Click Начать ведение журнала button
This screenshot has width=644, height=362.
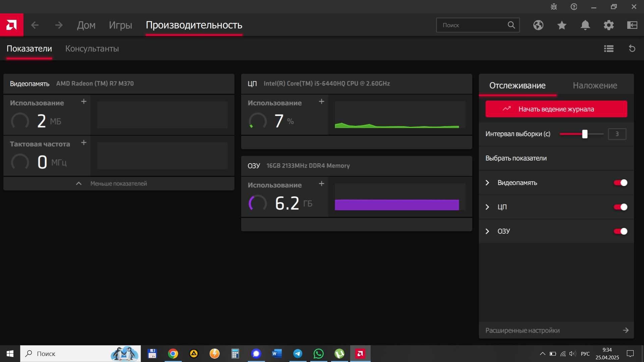pos(556,109)
